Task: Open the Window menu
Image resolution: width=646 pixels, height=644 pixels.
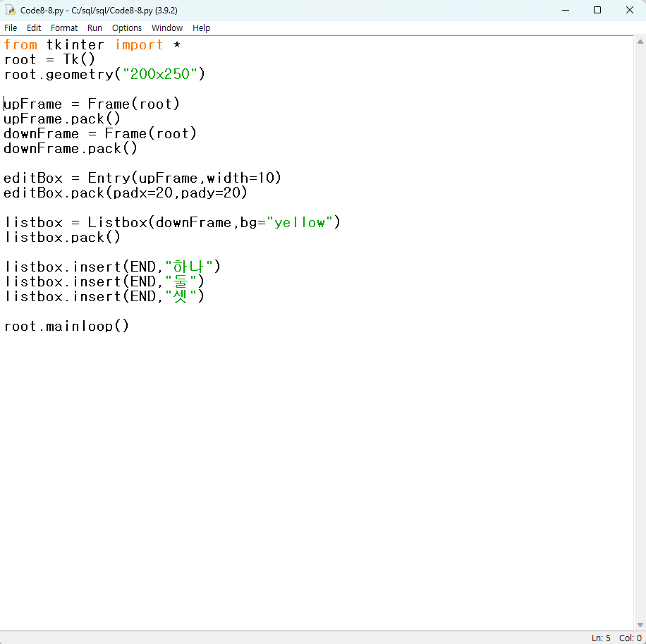Action: coord(167,28)
